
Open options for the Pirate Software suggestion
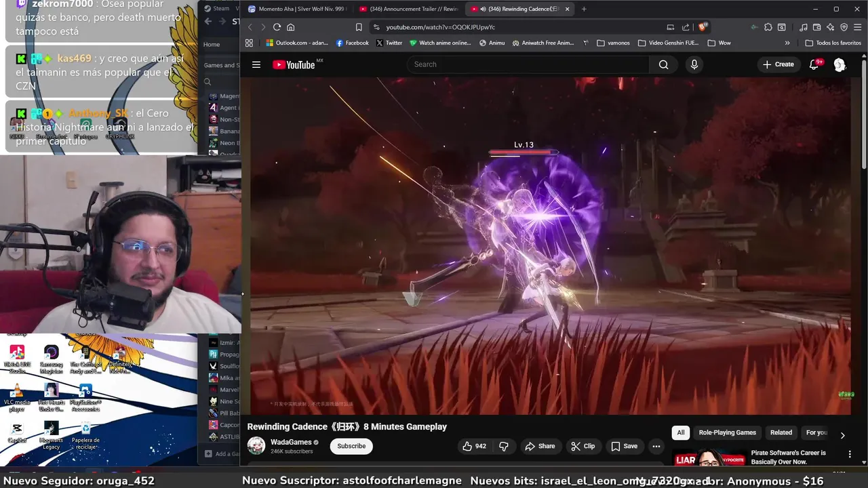click(x=850, y=454)
